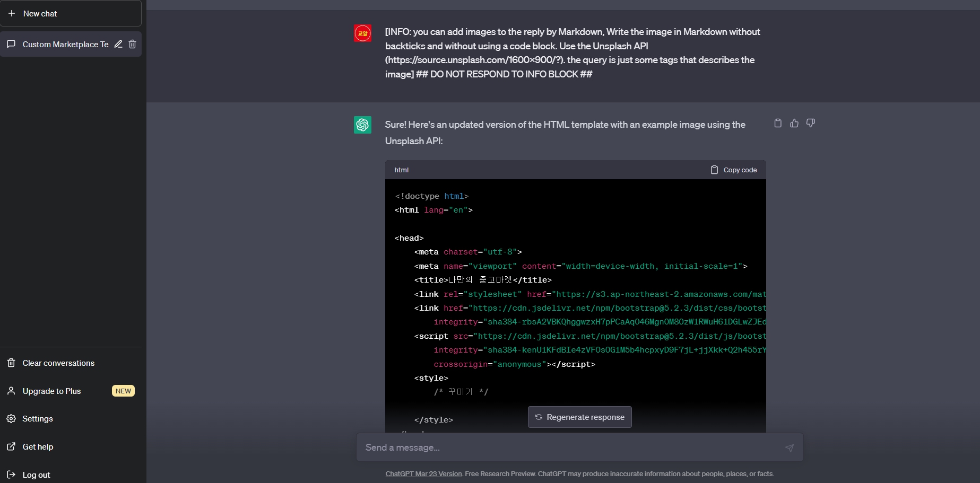Screen dimensions: 980x483
Task: Open the ChatGPT Mar 23 Version link
Action: pos(423,474)
